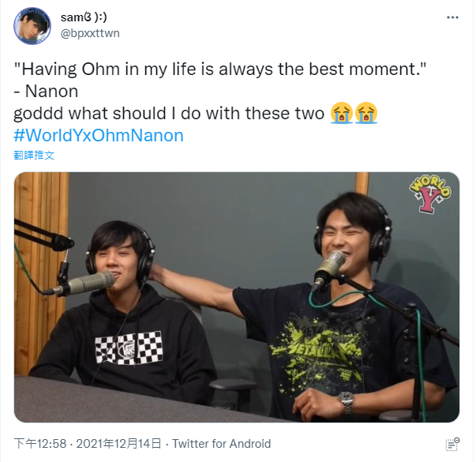The width and height of the screenshot is (476, 462).
Task: Click the 2021年12月14日 date
Action: coord(118,444)
